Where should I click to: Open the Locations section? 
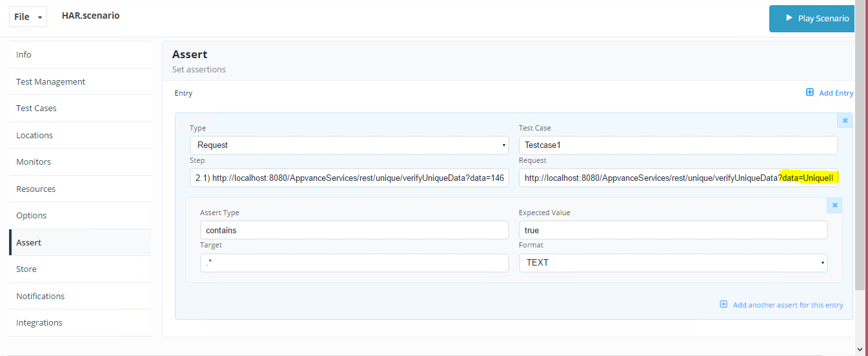pyautogui.click(x=80, y=135)
